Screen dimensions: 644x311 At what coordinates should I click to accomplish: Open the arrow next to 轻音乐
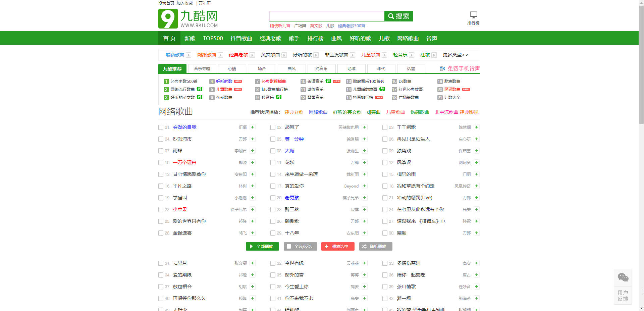tap(412, 55)
